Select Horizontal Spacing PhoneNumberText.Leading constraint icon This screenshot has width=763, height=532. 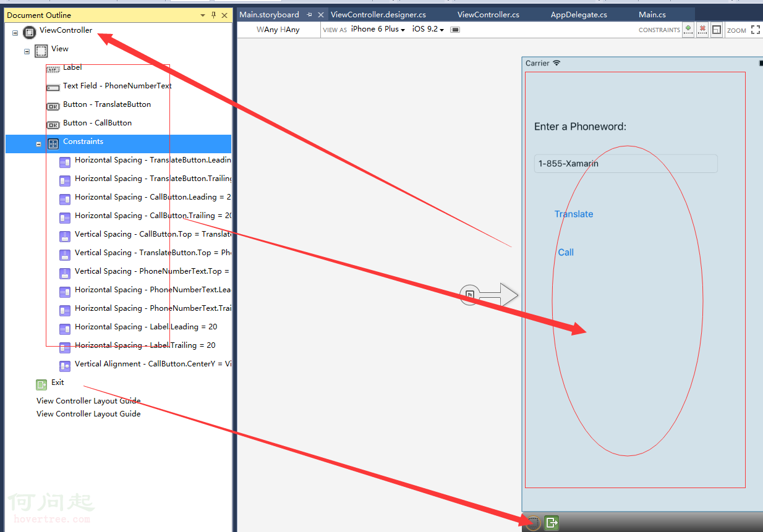[x=65, y=292]
